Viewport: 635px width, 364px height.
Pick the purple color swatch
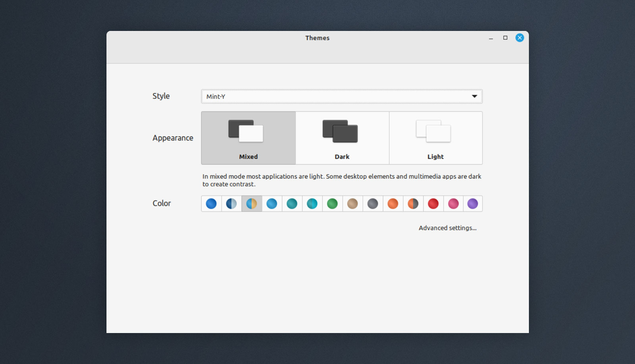pos(473,204)
